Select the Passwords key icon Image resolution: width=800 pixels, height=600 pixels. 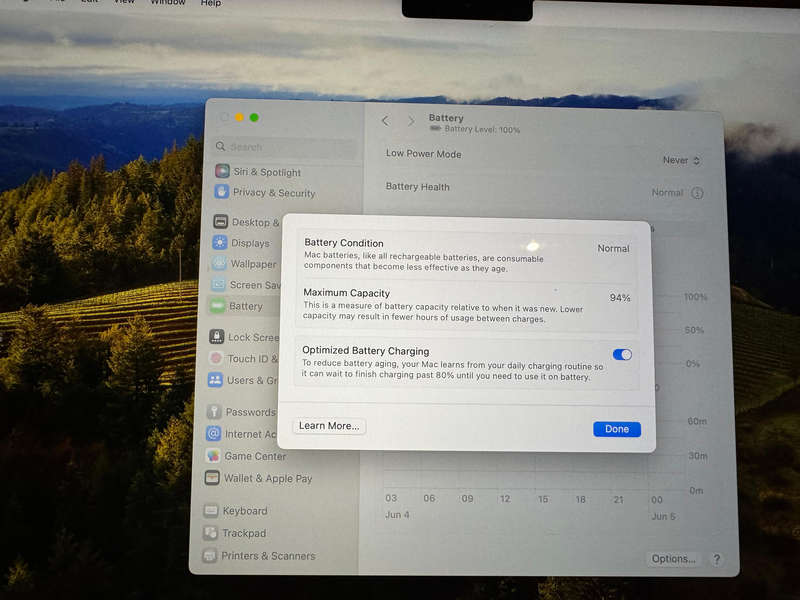point(214,411)
